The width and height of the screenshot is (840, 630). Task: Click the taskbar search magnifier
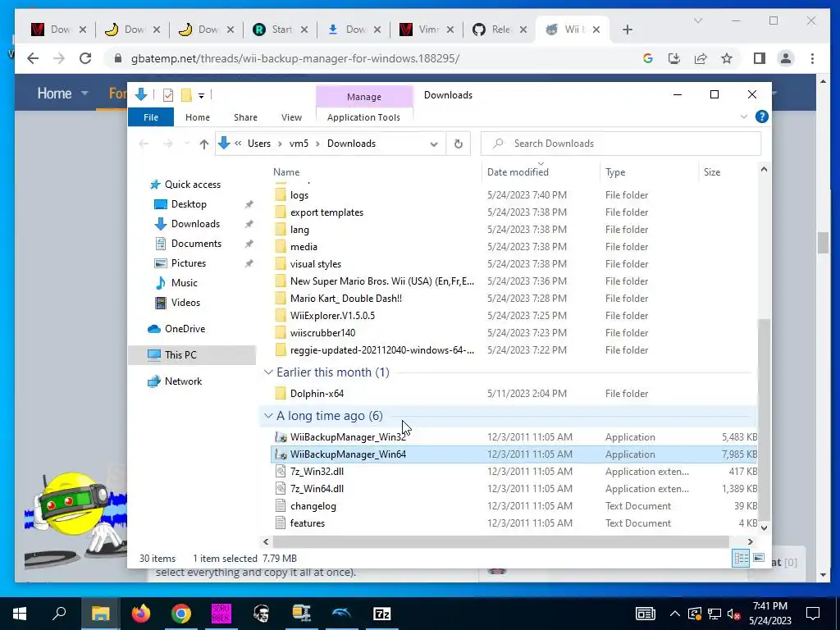(x=59, y=613)
